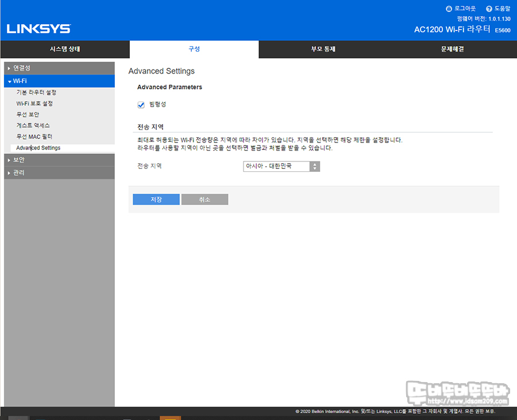The height and width of the screenshot is (420, 517).
Task: Expand the 연결성 sidebar section
Action: click(59, 68)
